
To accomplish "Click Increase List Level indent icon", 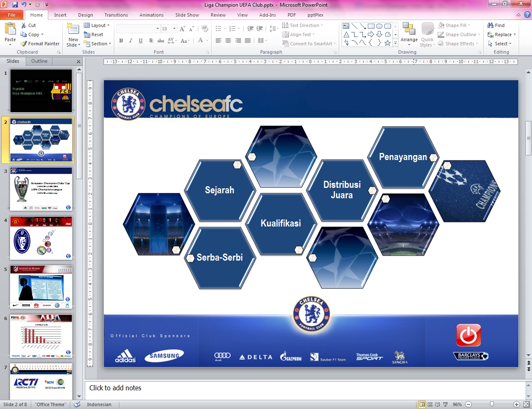I will [259, 29].
